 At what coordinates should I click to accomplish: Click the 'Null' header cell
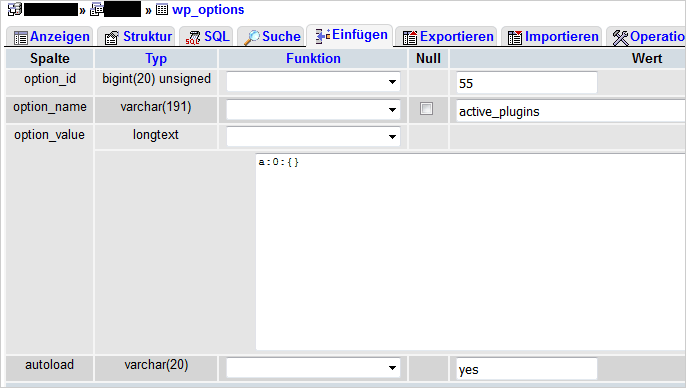coord(428,59)
